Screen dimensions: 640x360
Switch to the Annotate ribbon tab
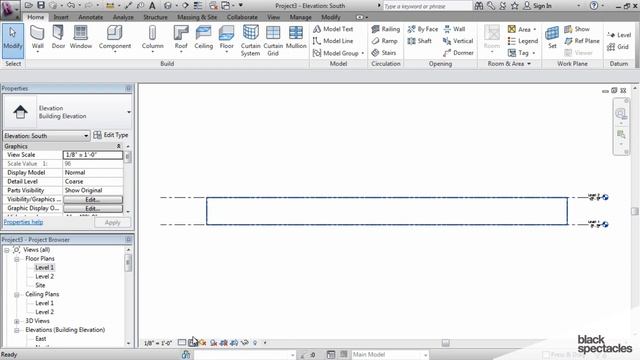91,17
